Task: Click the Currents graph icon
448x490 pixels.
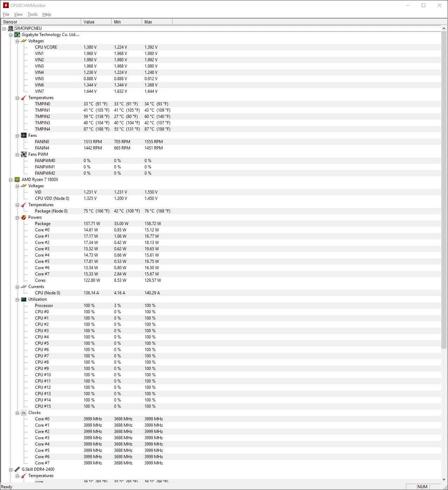Action: (24, 287)
